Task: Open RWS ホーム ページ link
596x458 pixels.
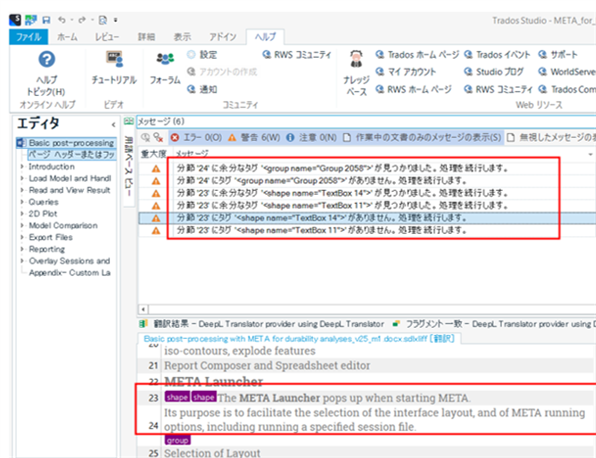Action: (x=414, y=89)
